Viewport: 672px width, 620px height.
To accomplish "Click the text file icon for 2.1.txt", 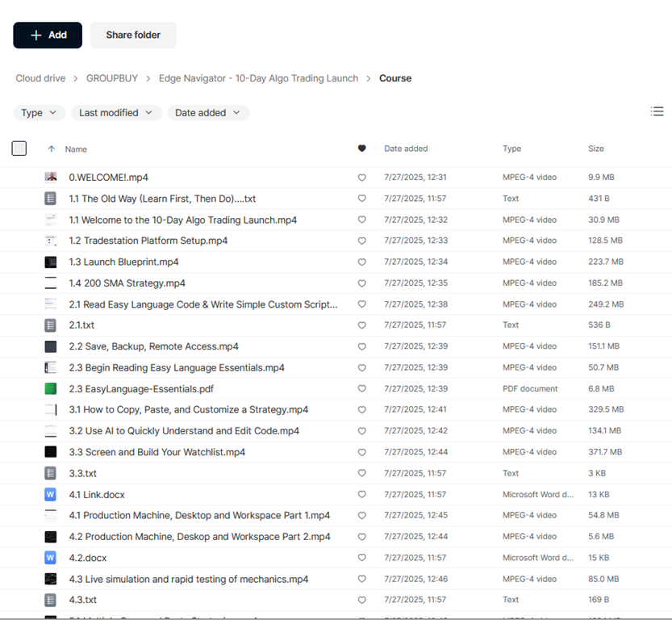I will pyautogui.click(x=51, y=325).
